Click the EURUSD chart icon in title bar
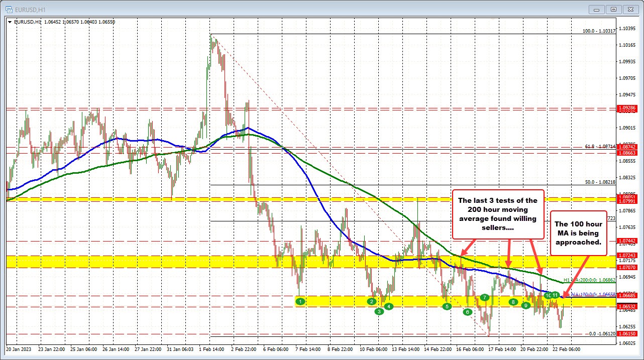The width and height of the screenshot is (644, 360). point(8,9)
